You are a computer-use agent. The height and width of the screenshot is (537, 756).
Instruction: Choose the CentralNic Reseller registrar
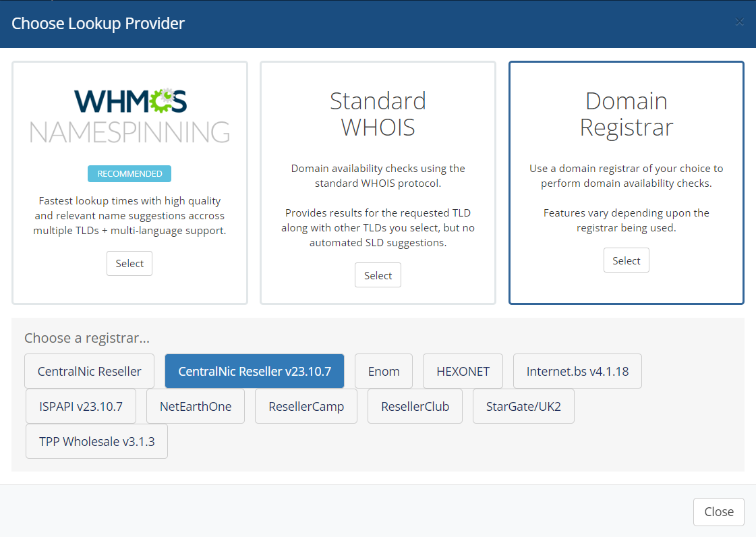click(x=89, y=371)
